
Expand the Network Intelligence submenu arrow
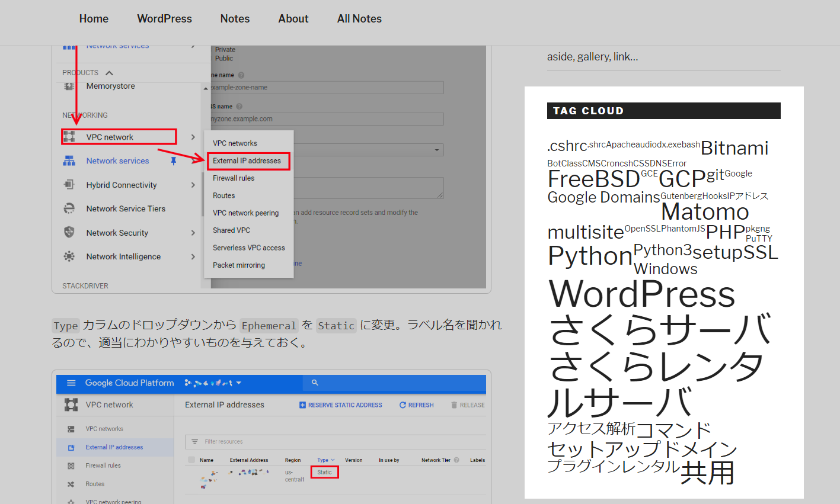[193, 256]
